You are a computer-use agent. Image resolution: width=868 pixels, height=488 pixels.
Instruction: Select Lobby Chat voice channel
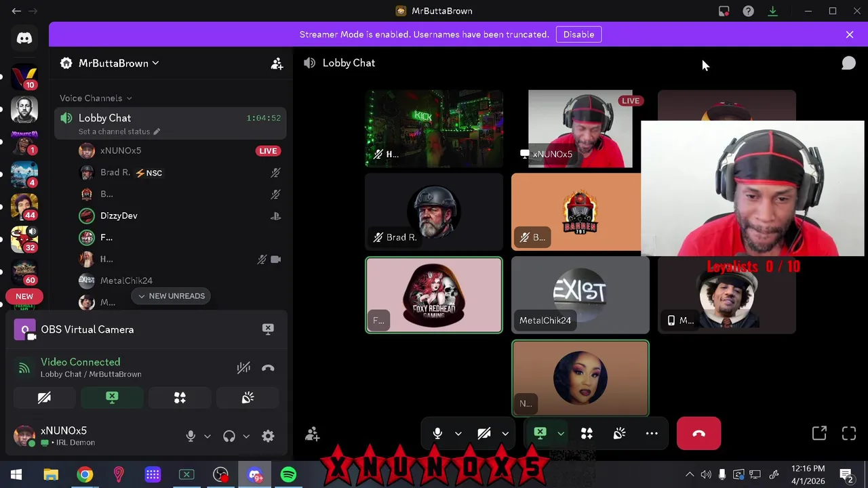tap(170, 123)
